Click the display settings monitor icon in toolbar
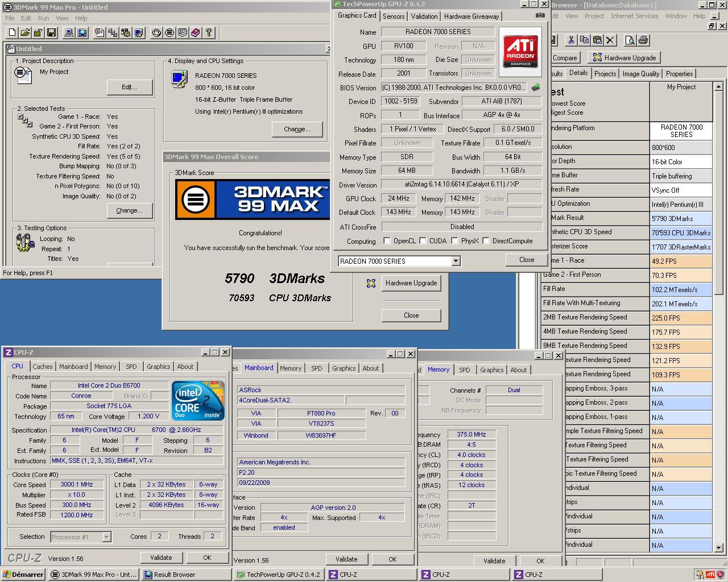Image resolution: width=728 pixels, height=582 pixels. coord(139,33)
